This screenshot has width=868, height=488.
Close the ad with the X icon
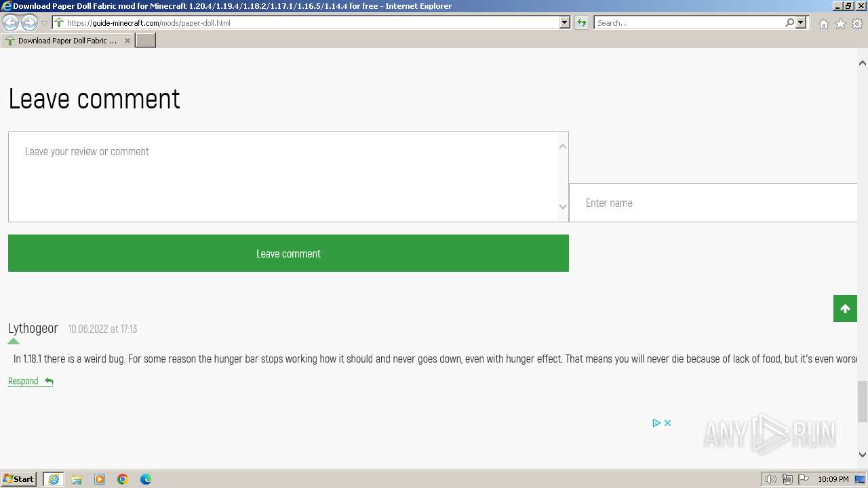point(667,423)
